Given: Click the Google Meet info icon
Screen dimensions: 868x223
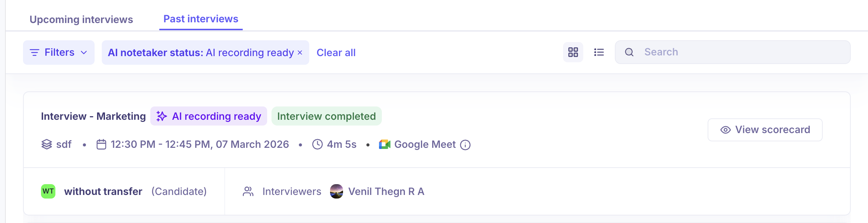Looking at the screenshot, I should (465, 145).
